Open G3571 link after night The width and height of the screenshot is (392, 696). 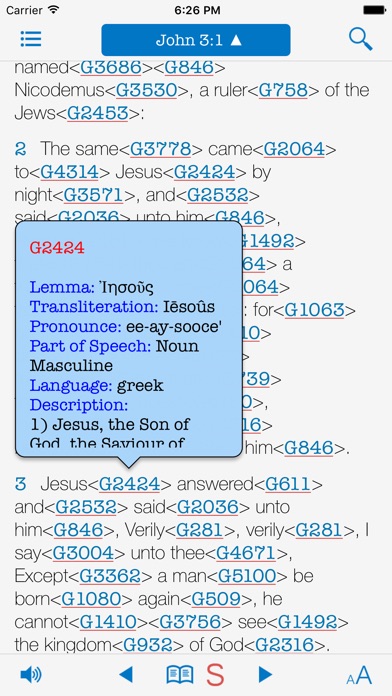pyautogui.click(x=93, y=194)
